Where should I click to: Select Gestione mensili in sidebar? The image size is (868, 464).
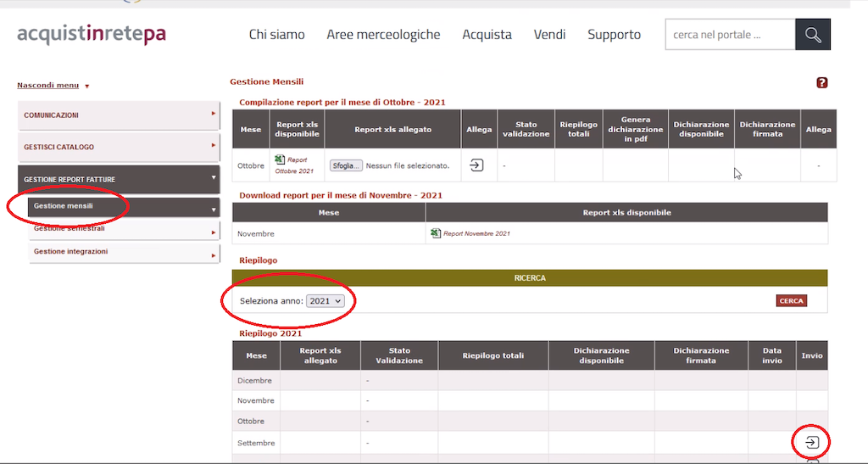click(123, 206)
